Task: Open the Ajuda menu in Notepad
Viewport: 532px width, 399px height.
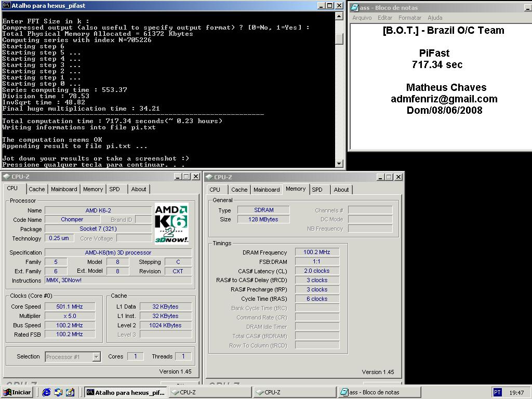Action: point(435,18)
